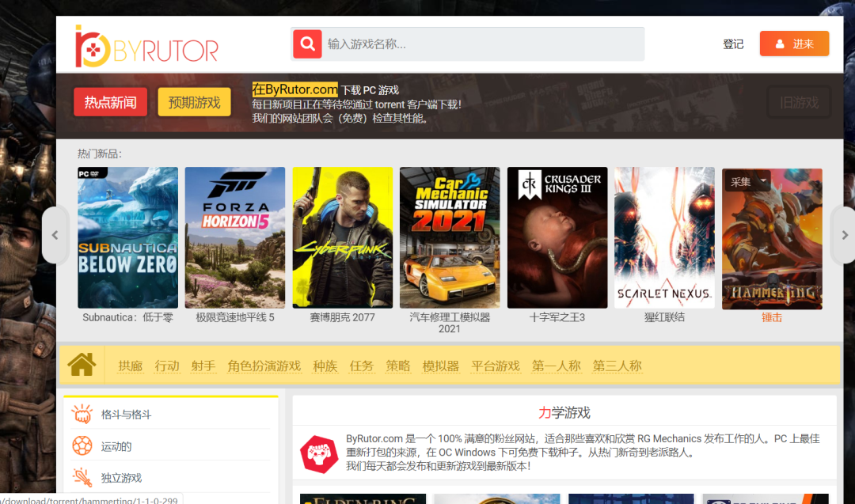Image resolution: width=855 pixels, height=504 pixels.
Task: Click the sword icon beside 独立游戏
Action: pos(82,477)
